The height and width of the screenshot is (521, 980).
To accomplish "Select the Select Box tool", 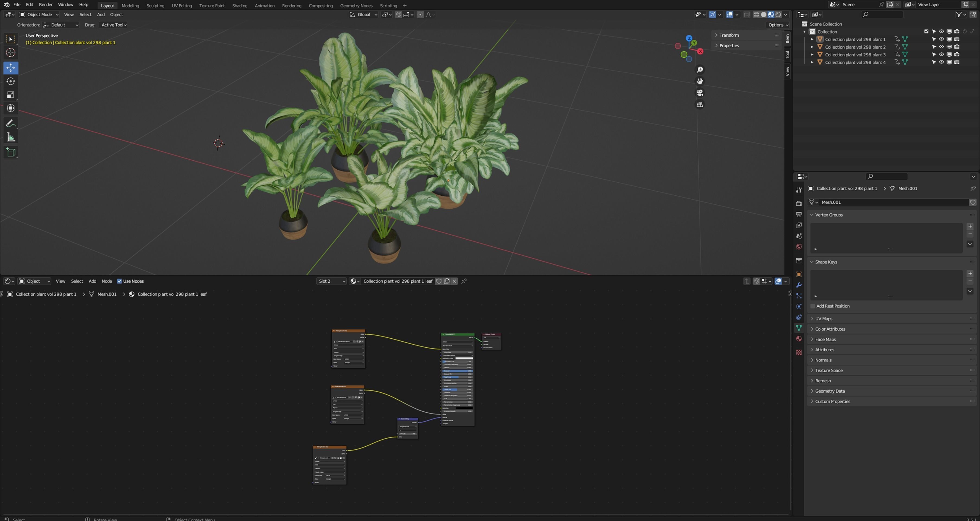I will [x=11, y=39].
